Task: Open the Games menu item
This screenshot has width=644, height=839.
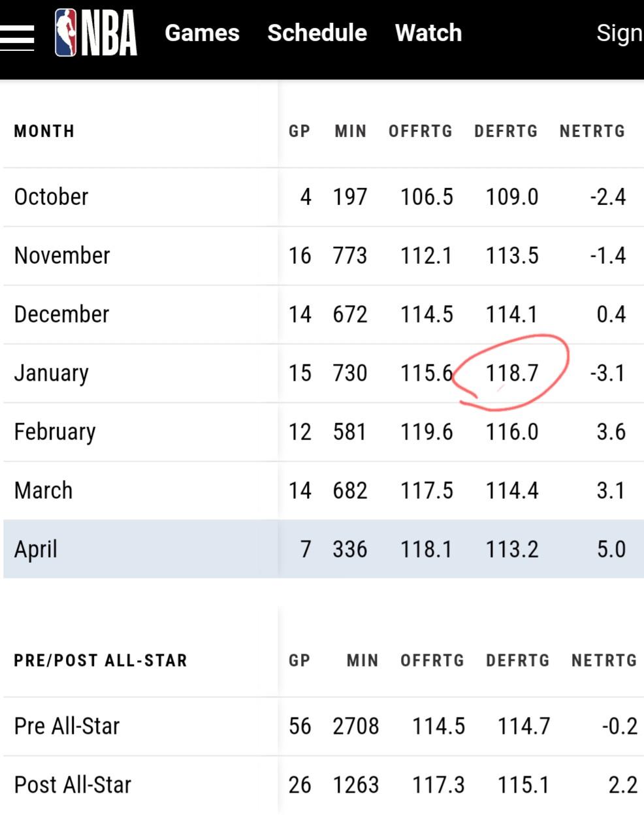Action: (202, 33)
